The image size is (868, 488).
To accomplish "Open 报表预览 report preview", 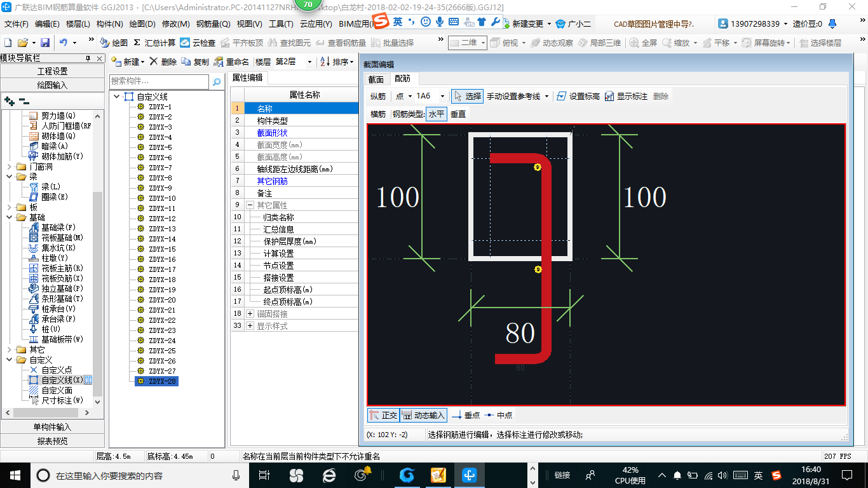I will point(52,441).
